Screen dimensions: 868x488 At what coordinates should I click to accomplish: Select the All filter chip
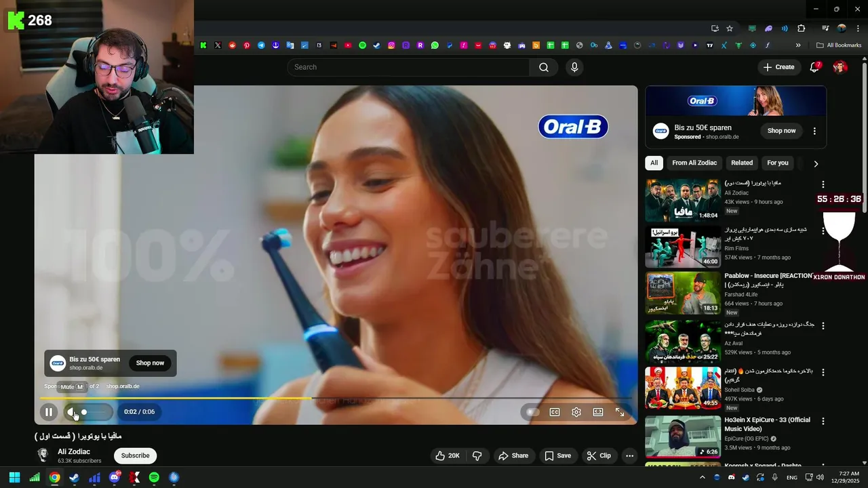(654, 163)
